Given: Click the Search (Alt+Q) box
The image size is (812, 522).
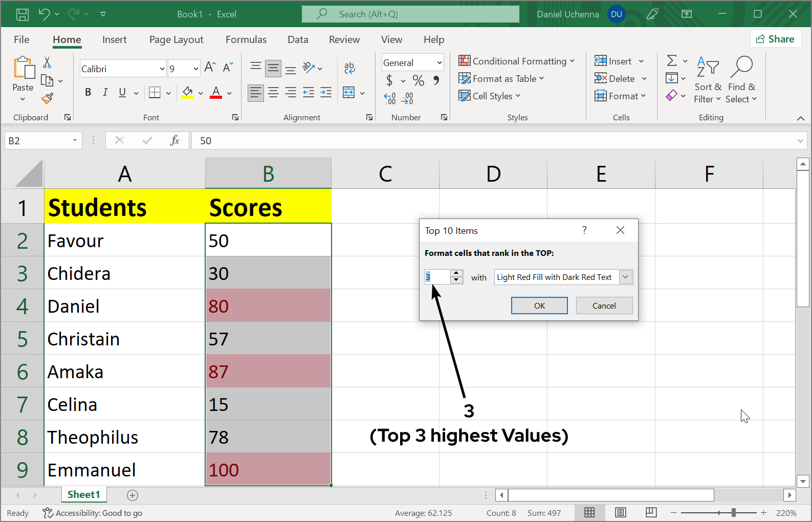Looking at the screenshot, I should coord(410,14).
